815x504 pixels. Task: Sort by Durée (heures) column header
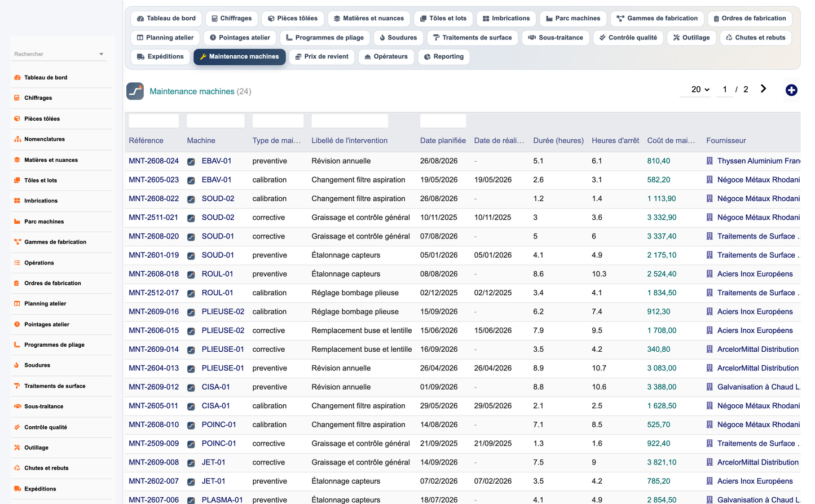click(x=558, y=140)
